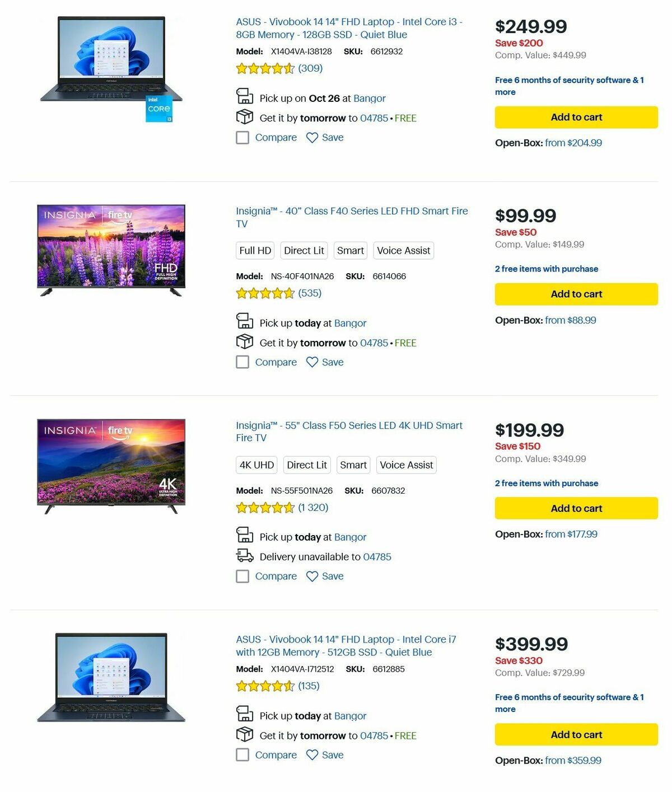Check Compare for the Insignia 55" TV
Viewport: 672px width, 792px height.
pos(242,576)
